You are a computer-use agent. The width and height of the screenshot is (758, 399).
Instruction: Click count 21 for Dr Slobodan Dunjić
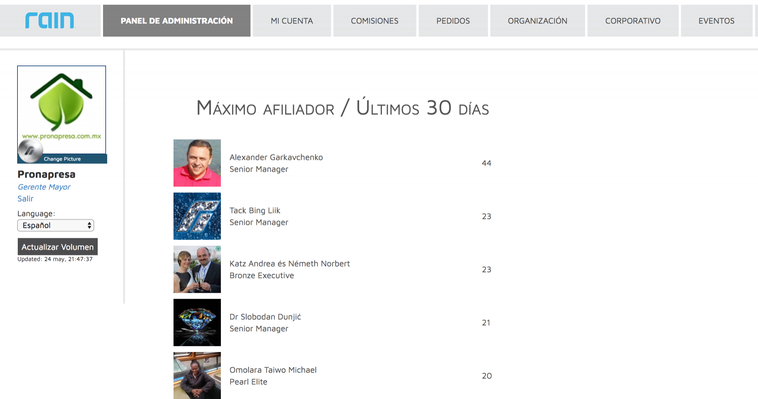[x=486, y=323]
